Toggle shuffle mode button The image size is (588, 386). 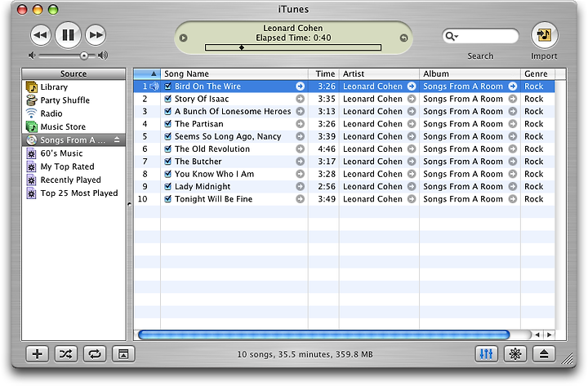tap(66, 354)
